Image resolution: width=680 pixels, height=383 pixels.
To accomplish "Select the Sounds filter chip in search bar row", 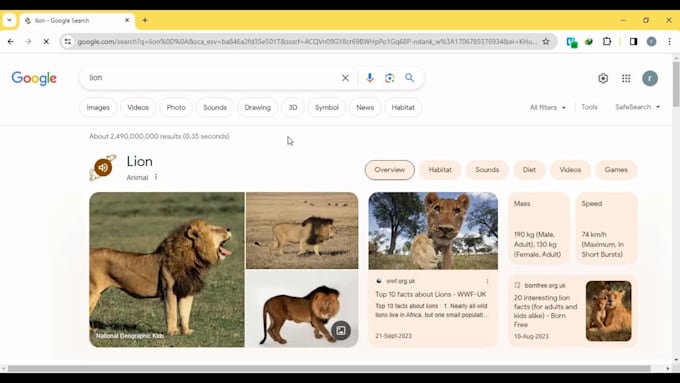I will click(215, 108).
